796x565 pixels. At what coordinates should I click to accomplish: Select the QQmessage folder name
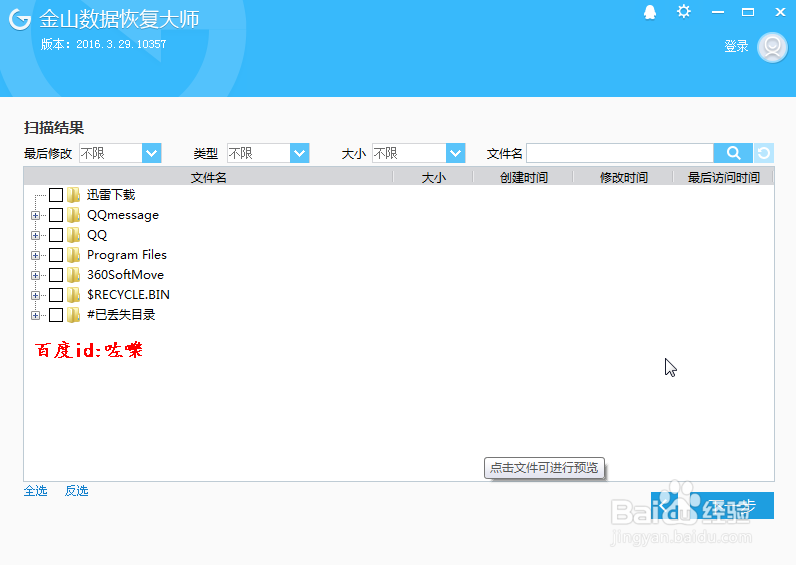(x=123, y=215)
